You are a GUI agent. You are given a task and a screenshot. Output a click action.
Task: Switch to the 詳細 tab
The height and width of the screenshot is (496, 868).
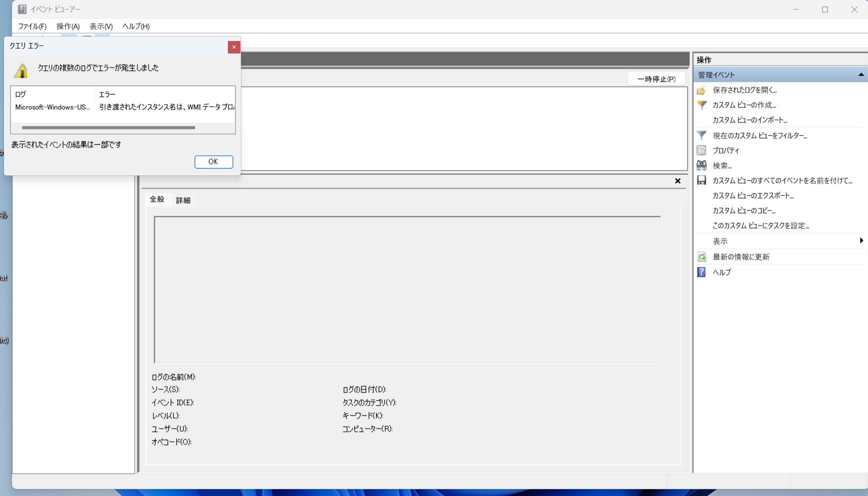184,199
